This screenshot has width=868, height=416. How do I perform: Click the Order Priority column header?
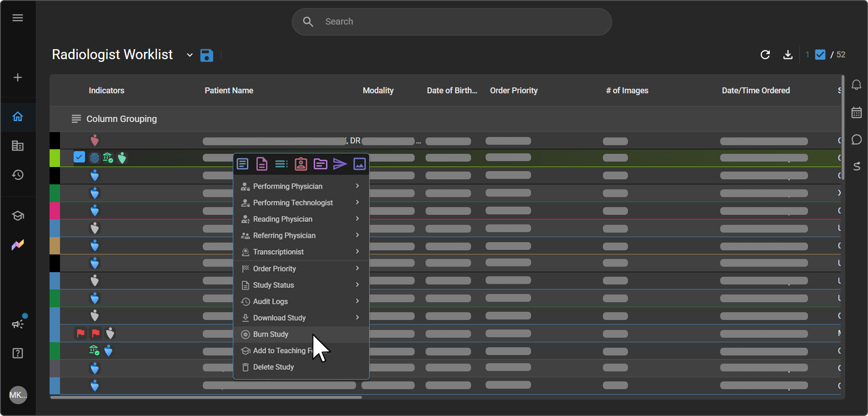(x=514, y=91)
